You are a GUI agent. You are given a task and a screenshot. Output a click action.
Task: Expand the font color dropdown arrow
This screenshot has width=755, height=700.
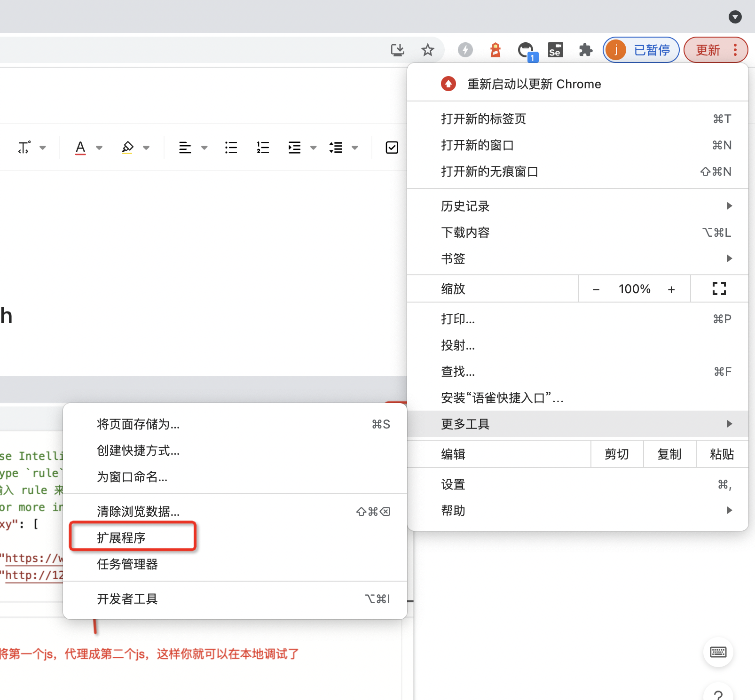coord(99,148)
